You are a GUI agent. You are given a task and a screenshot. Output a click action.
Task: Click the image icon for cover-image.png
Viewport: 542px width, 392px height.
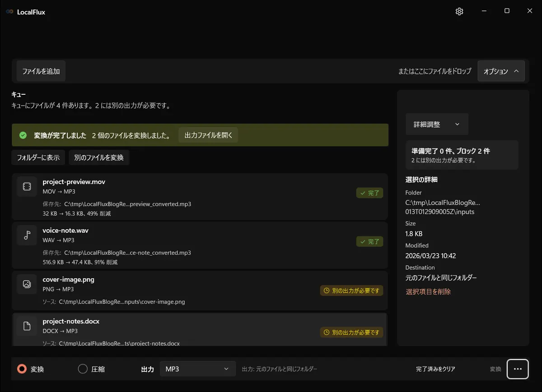[x=27, y=284]
